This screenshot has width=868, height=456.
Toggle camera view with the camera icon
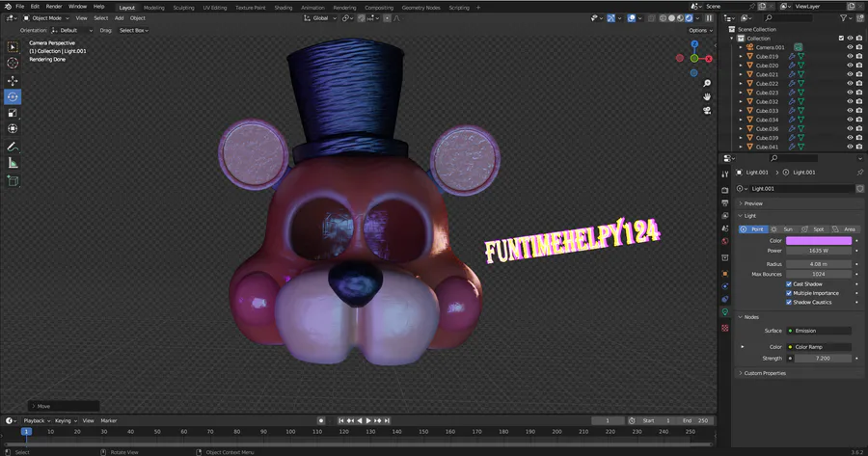pyautogui.click(x=707, y=110)
